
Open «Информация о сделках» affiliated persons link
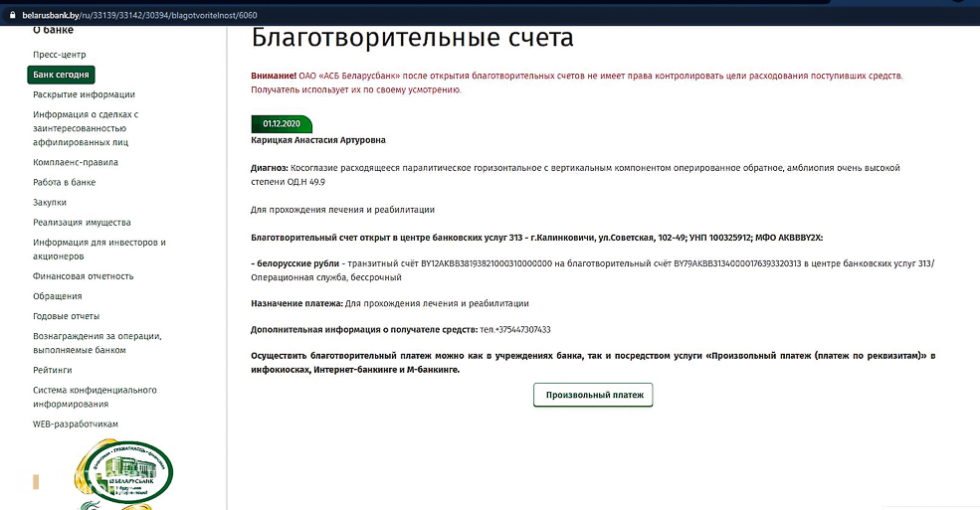click(86, 128)
